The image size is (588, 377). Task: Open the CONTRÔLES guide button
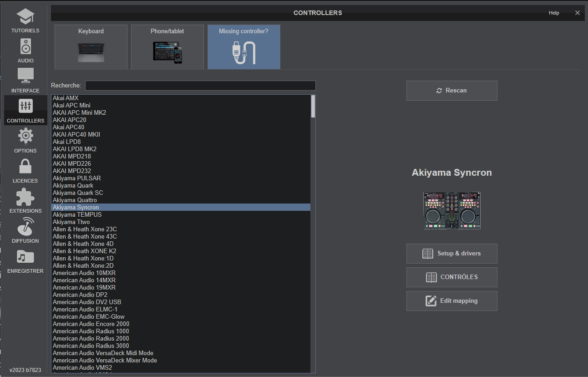coord(452,277)
